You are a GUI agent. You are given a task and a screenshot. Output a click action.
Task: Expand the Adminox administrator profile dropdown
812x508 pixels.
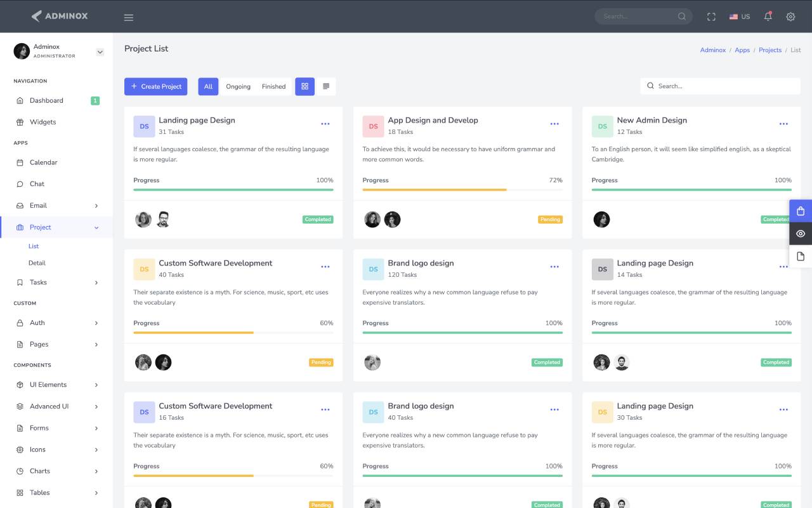[x=100, y=52]
